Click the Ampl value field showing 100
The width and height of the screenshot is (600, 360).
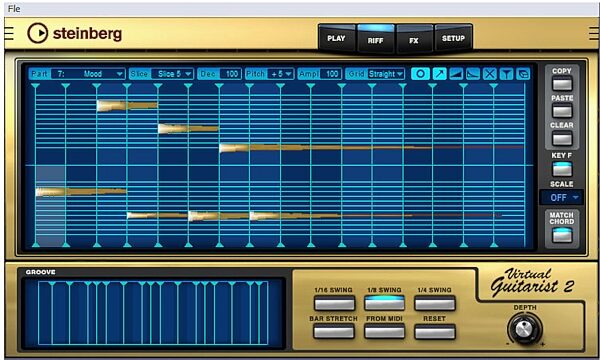(331, 74)
